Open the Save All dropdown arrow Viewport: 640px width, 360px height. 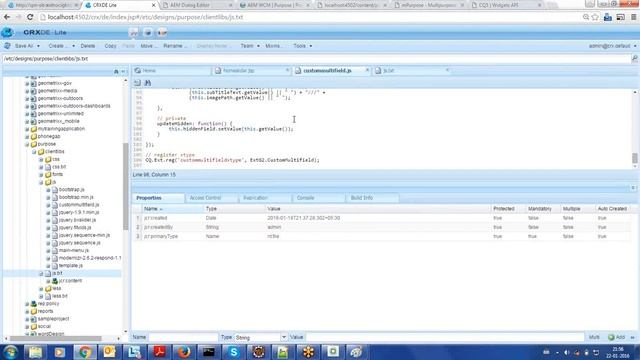click(38, 46)
